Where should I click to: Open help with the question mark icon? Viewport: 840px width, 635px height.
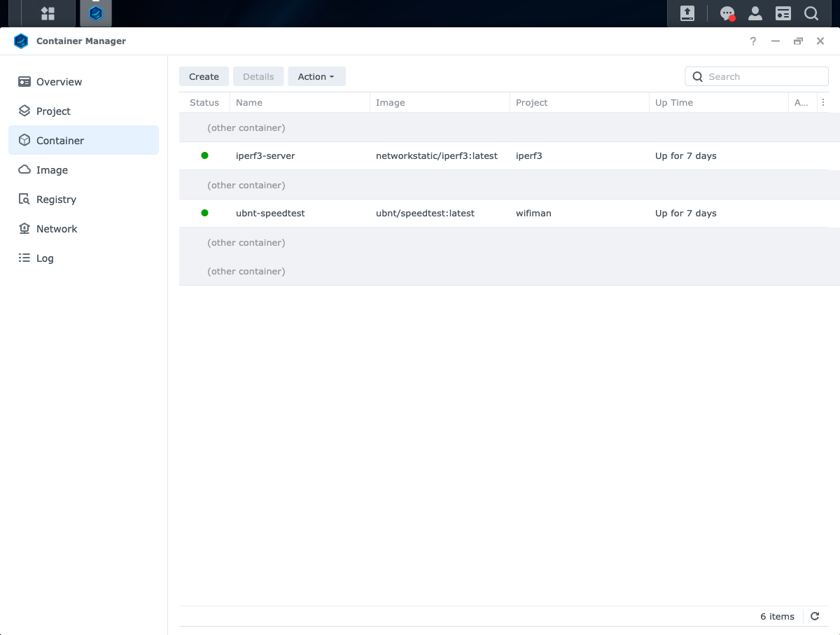click(x=753, y=41)
